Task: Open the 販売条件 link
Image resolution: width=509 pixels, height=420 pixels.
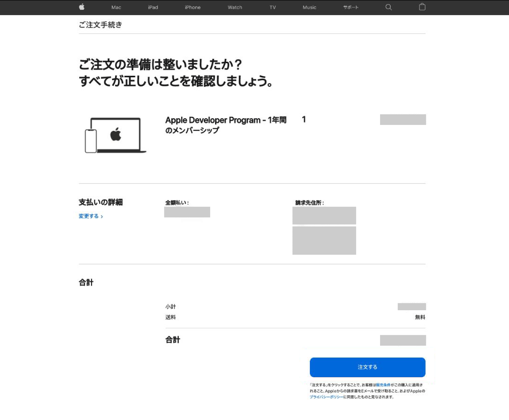Action: [383, 385]
